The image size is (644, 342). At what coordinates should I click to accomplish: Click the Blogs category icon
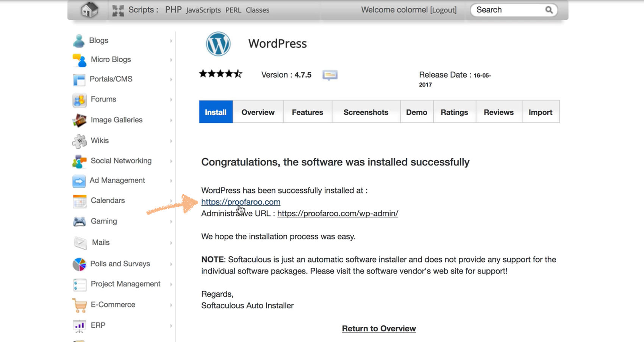point(79,41)
